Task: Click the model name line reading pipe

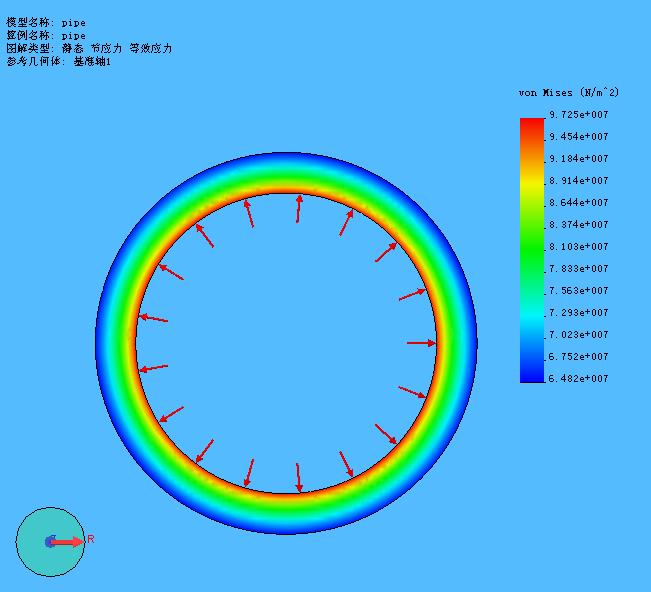Action: tap(46, 22)
